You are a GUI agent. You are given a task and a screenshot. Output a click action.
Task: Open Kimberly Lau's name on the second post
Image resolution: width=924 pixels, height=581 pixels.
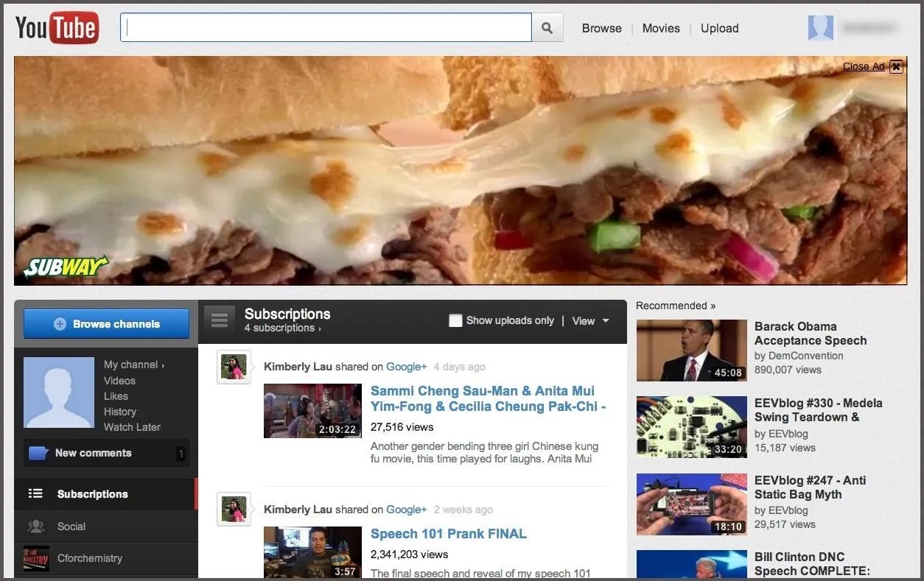pyautogui.click(x=298, y=510)
